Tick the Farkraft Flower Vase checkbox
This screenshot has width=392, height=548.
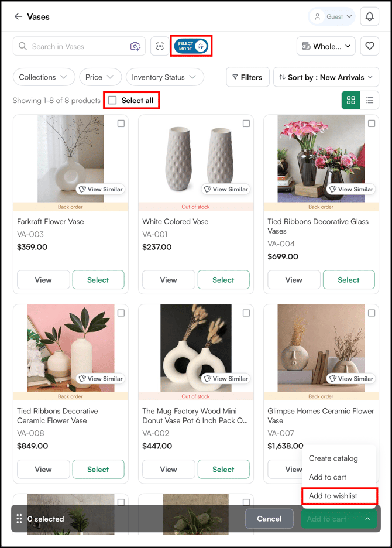tap(121, 124)
